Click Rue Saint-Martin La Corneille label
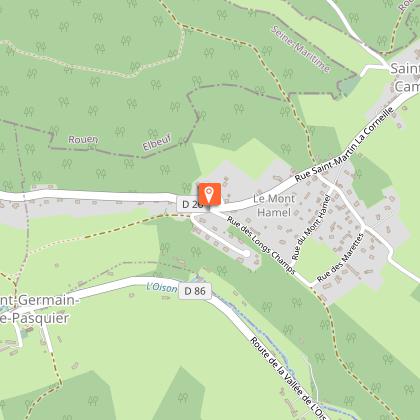Screen dimensions: 420x420 pos(344,144)
